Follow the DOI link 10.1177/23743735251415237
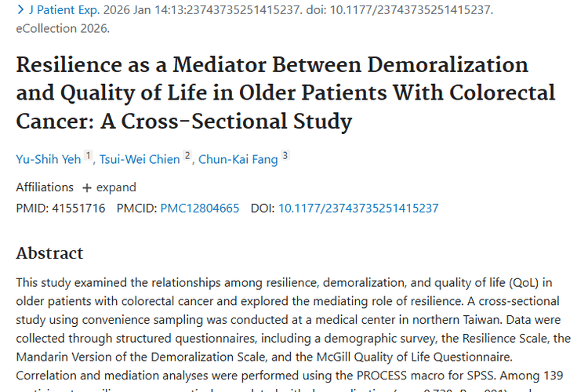The height and width of the screenshot is (392, 588). pos(358,209)
